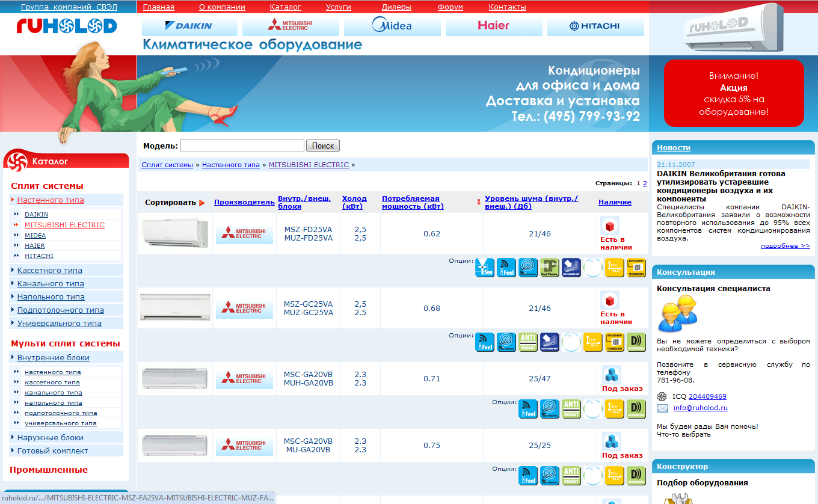Open the Дилеры menu item
The height and width of the screenshot is (504, 818).
point(396,7)
